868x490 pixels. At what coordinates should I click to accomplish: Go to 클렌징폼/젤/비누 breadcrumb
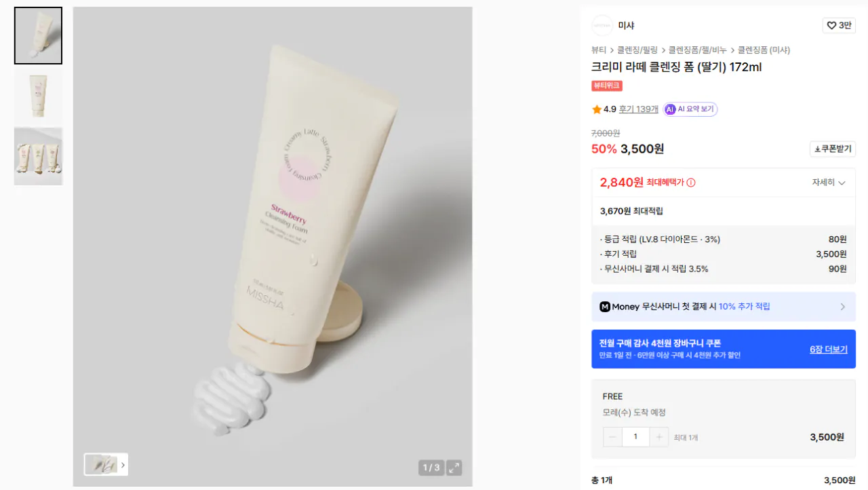pyautogui.click(x=698, y=50)
